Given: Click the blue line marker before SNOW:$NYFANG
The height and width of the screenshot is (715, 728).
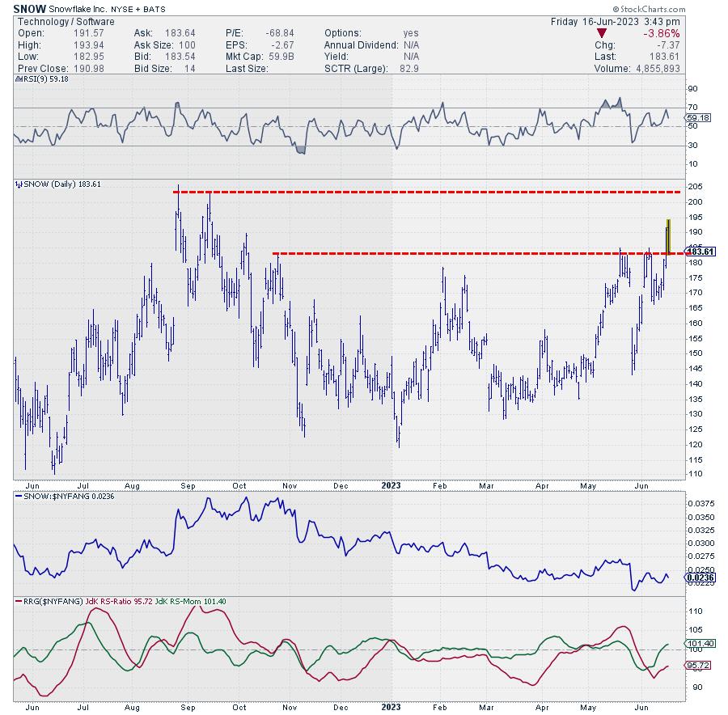Looking at the screenshot, I should tap(19, 496).
